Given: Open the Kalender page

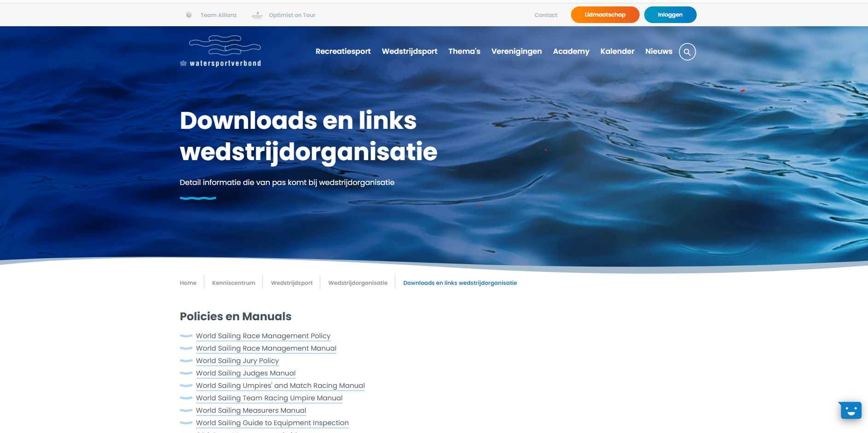Looking at the screenshot, I should point(617,52).
